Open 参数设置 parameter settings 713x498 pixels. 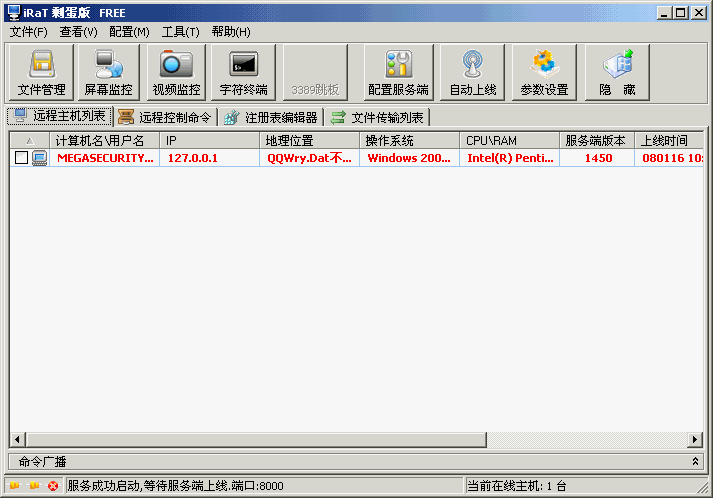tap(544, 72)
